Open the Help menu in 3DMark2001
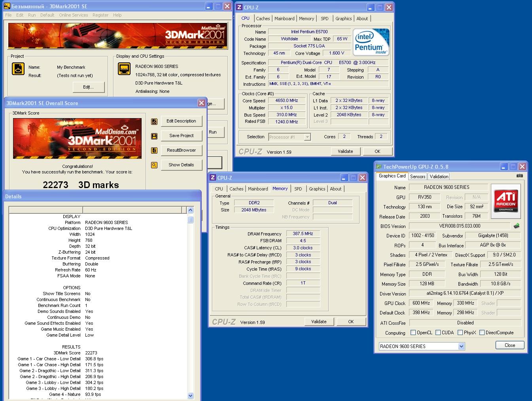 [x=117, y=15]
